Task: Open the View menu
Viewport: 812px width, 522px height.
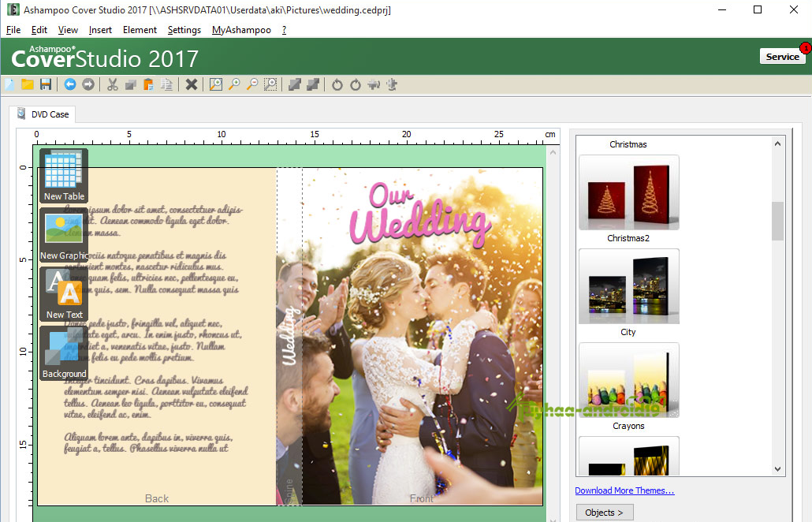Action: [x=68, y=30]
